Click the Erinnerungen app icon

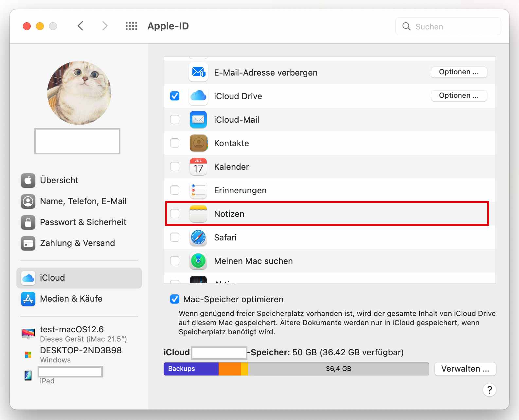pyautogui.click(x=198, y=190)
